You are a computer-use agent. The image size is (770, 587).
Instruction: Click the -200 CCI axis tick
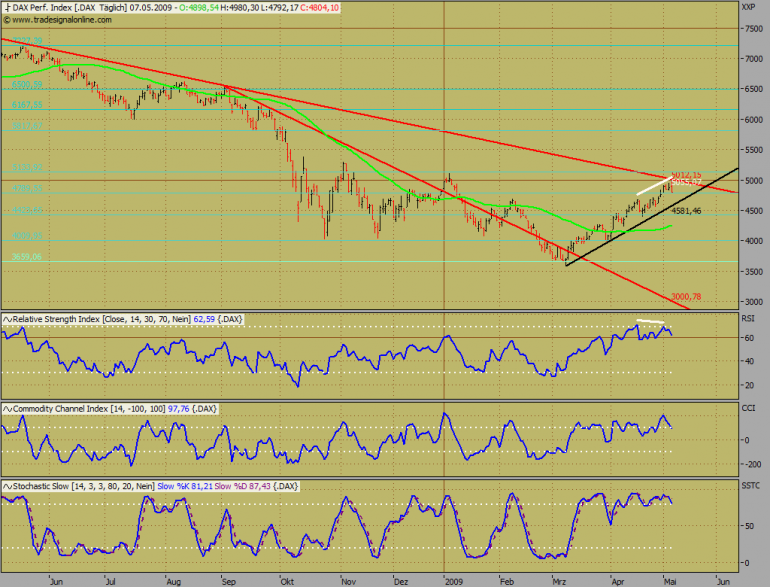click(x=754, y=464)
